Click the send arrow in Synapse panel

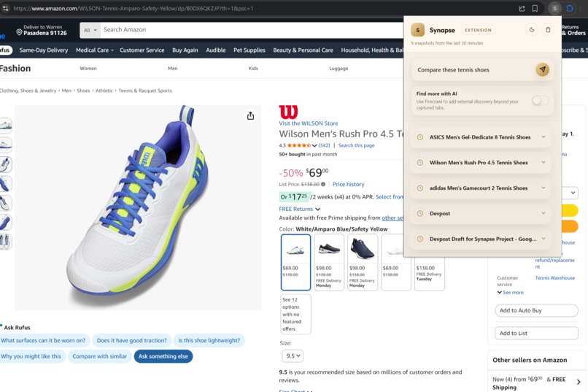pyautogui.click(x=542, y=70)
